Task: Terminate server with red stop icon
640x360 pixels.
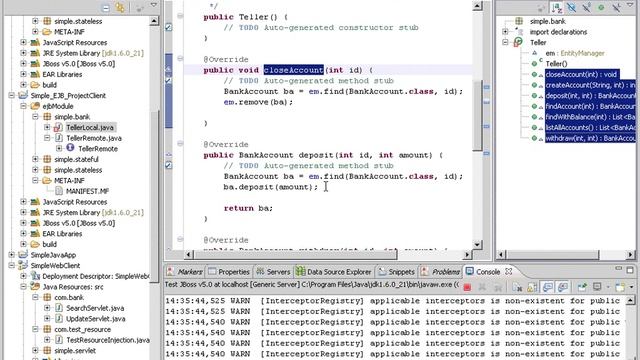Action: point(467,288)
